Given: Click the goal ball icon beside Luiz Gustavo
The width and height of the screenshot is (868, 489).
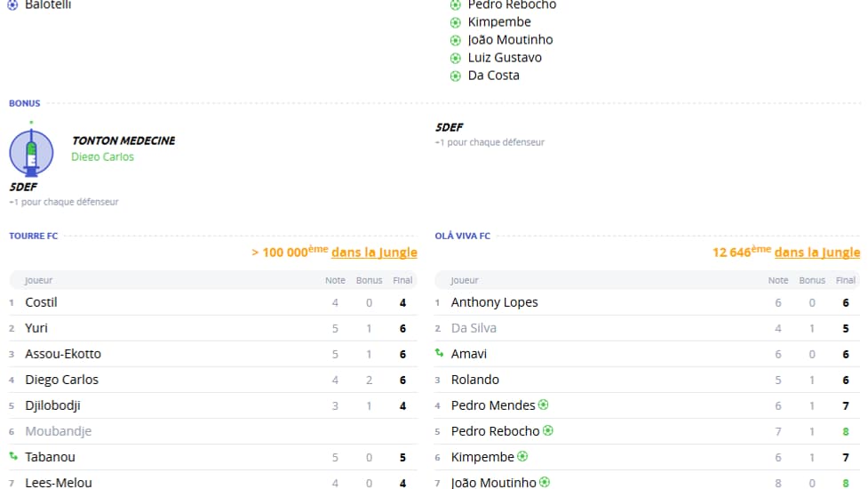Looking at the screenshot, I should click(455, 58).
